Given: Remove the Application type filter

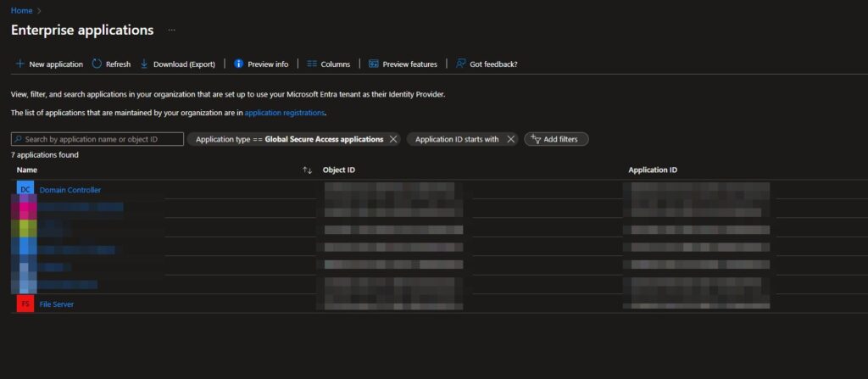Looking at the screenshot, I should (393, 139).
